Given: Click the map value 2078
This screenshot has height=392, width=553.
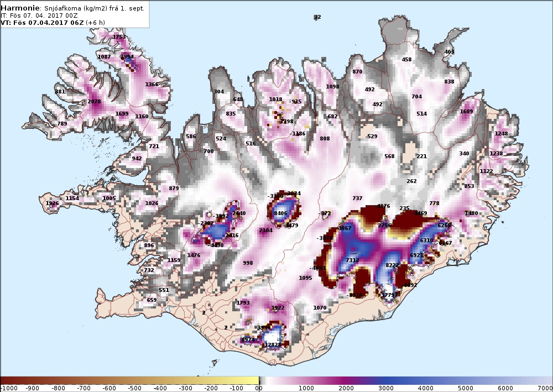Looking at the screenshot, I should point(95,102).
